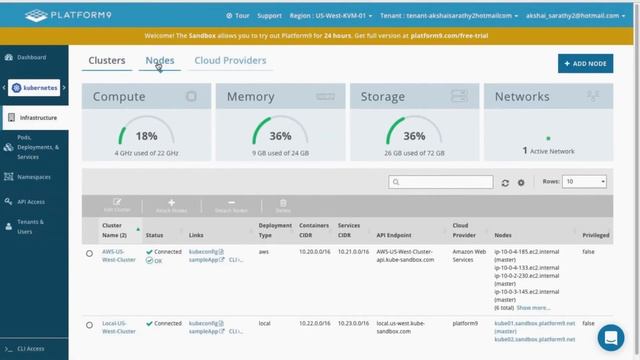Open table column settings gear

521,183
